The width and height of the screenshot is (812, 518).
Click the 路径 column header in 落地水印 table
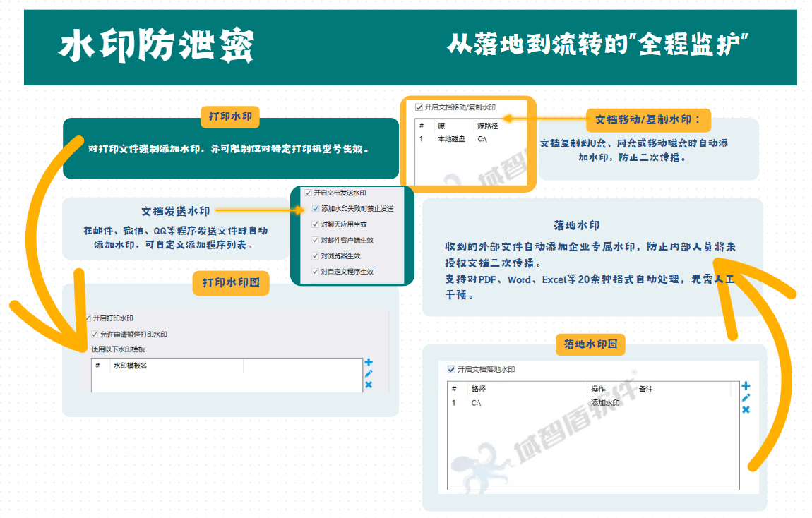479,389
